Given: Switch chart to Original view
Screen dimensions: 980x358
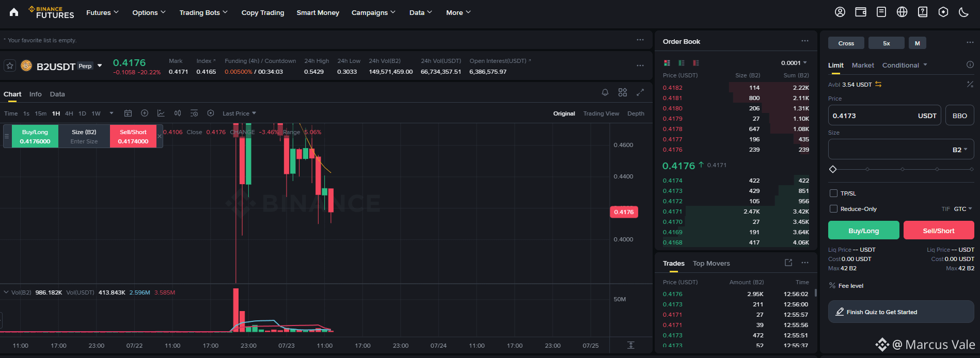Looking at the screenshot, I should click(x=564, y=113).
